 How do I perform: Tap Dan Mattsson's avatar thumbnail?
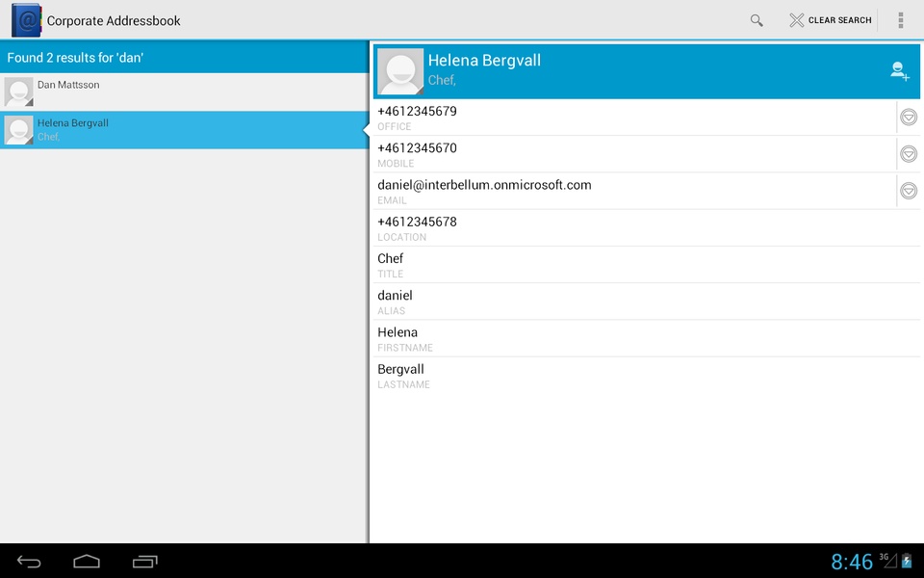[x=19, y=92]
